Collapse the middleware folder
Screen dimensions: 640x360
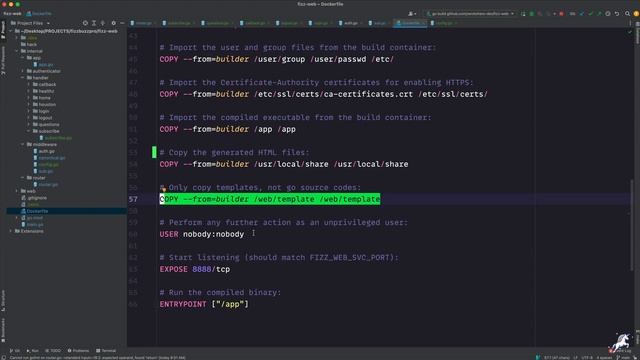(x=22, y=144)
